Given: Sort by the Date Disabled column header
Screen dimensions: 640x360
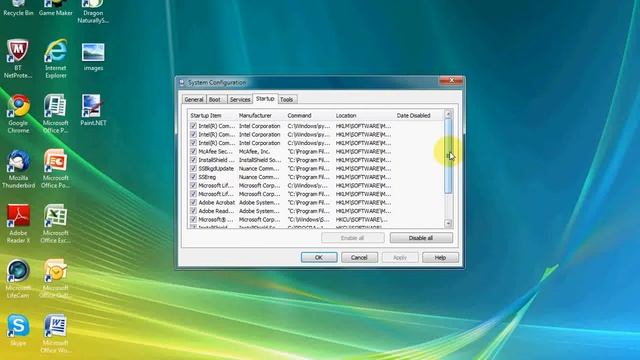Looking at the screenshot, I should tap(418, 116).
